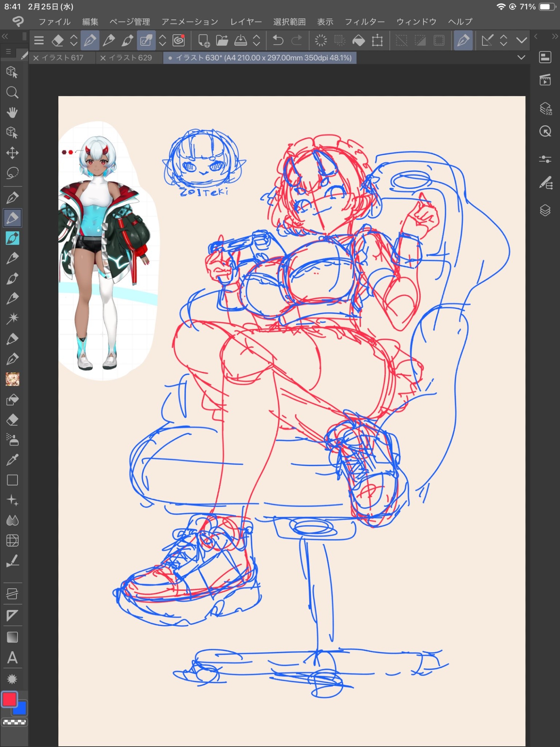
Task: Close the イラスト617 tab
Action: 36,58
